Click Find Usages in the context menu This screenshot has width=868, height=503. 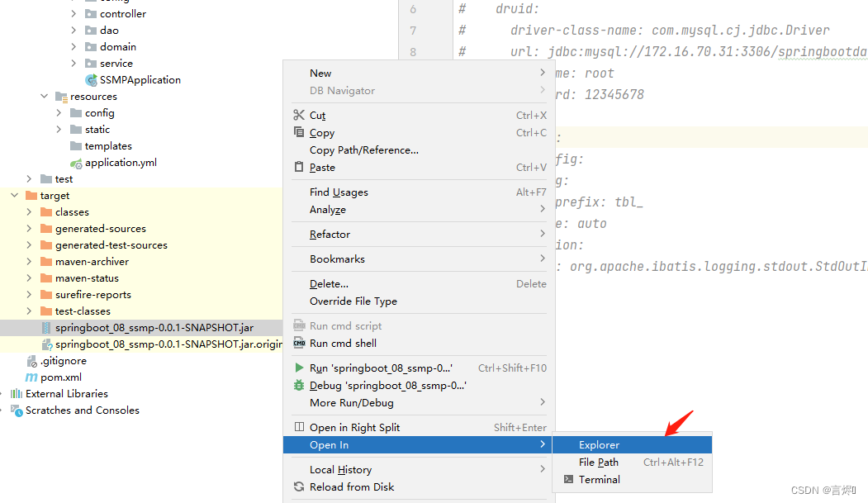tap(339, 192)
